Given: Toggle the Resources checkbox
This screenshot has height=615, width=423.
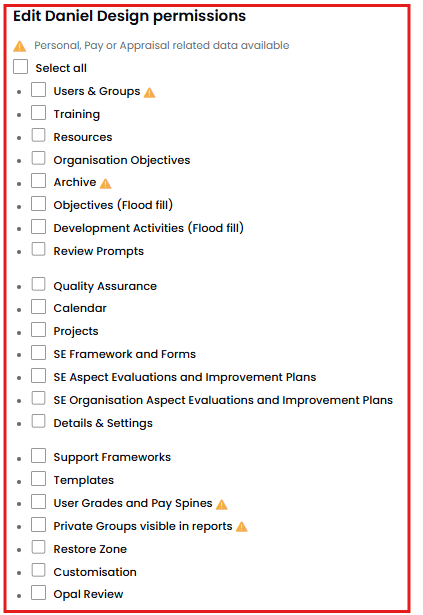Looking at the screenshot, I should (38, 135).
